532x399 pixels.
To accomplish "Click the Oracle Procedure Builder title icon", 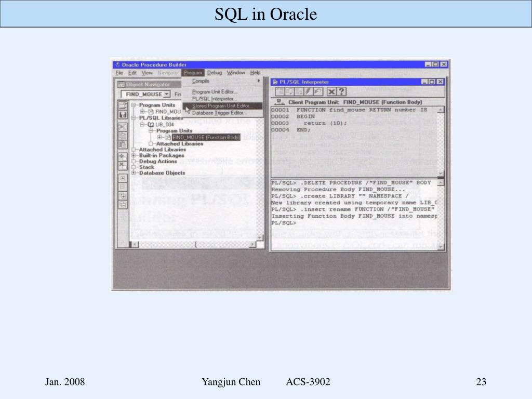I will (x=117, y=64).
